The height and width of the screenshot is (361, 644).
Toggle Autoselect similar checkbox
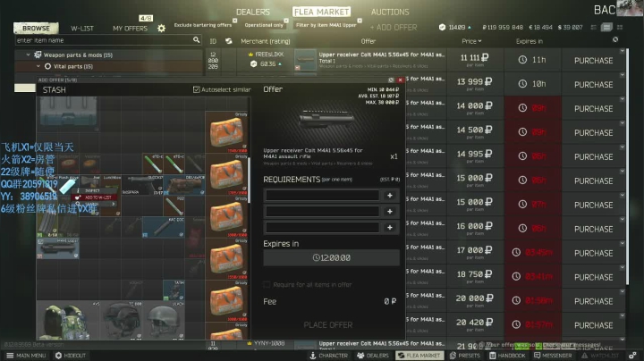196,89
